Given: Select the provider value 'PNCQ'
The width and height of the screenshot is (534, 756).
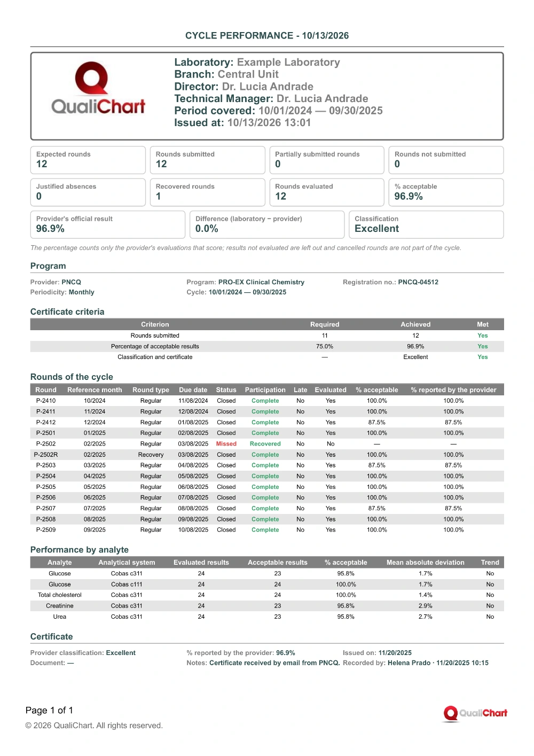Looking at the screenshot, I should point(71,282).
